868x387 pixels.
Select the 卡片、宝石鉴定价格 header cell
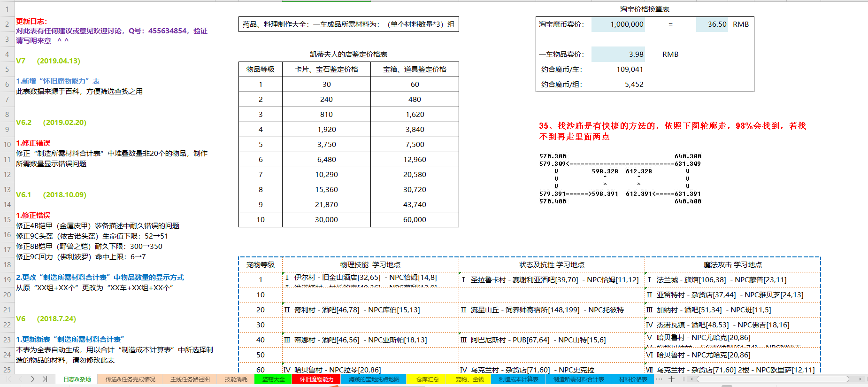pyautogui.click(x=326, y=70)
